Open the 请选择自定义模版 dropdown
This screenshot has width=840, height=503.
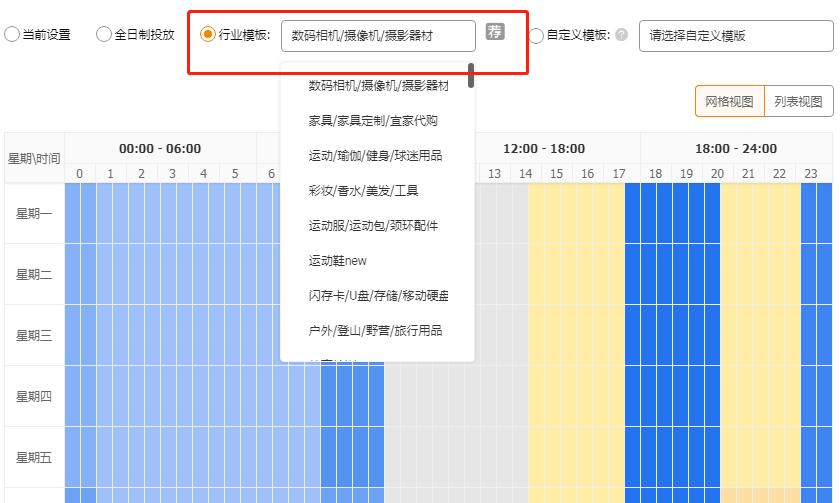736,36
